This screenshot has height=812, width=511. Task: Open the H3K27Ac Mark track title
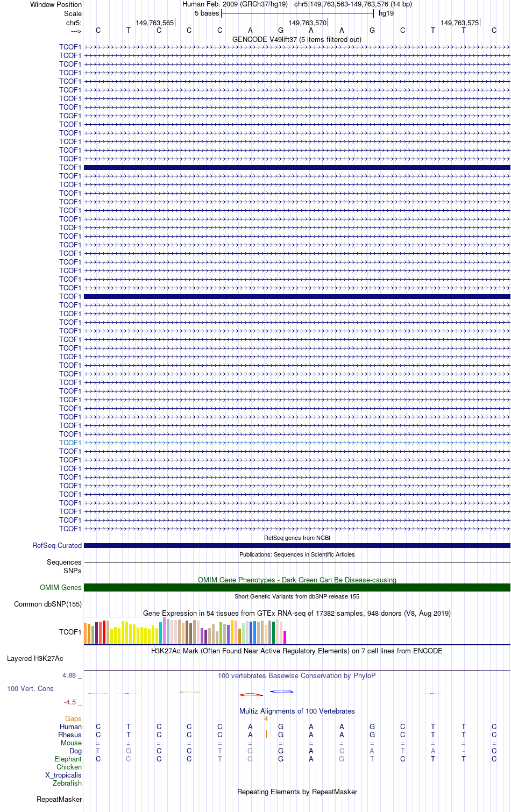tap(297, 651)
